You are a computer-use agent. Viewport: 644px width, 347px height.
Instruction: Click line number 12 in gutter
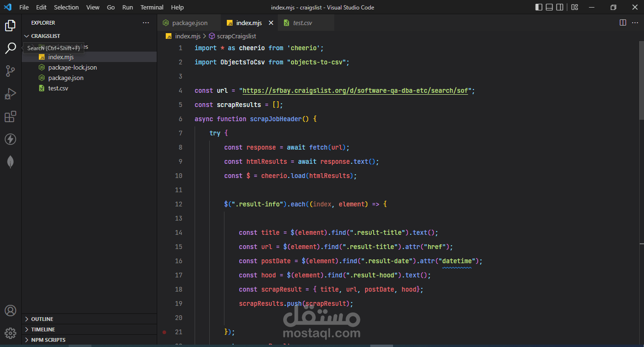coord(178,204)
